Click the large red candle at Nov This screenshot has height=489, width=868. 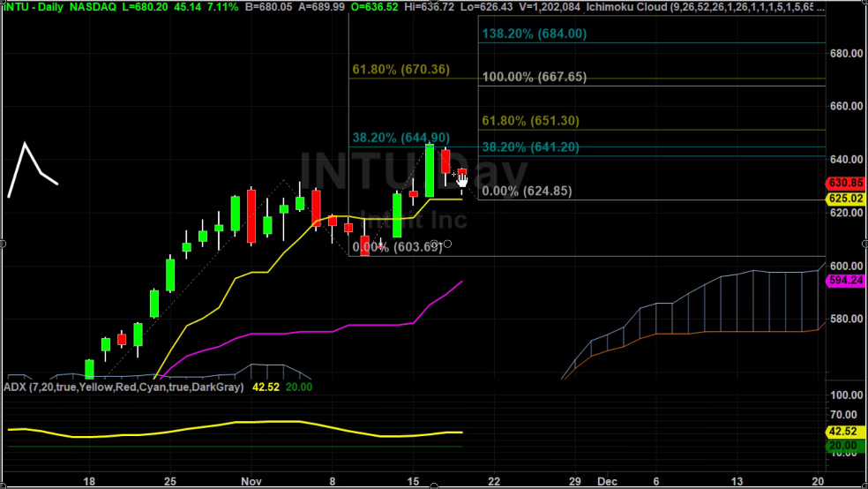[x=251, y=216]
